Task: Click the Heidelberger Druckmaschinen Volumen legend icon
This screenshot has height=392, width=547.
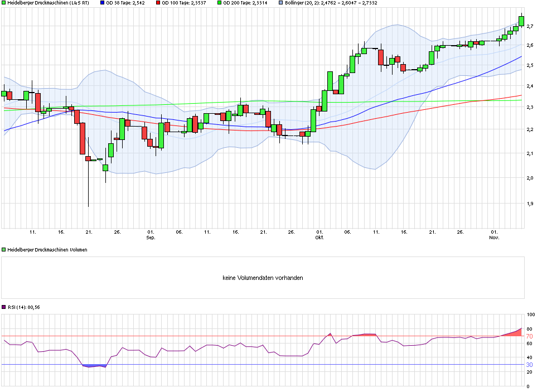Action: point(4,249)
